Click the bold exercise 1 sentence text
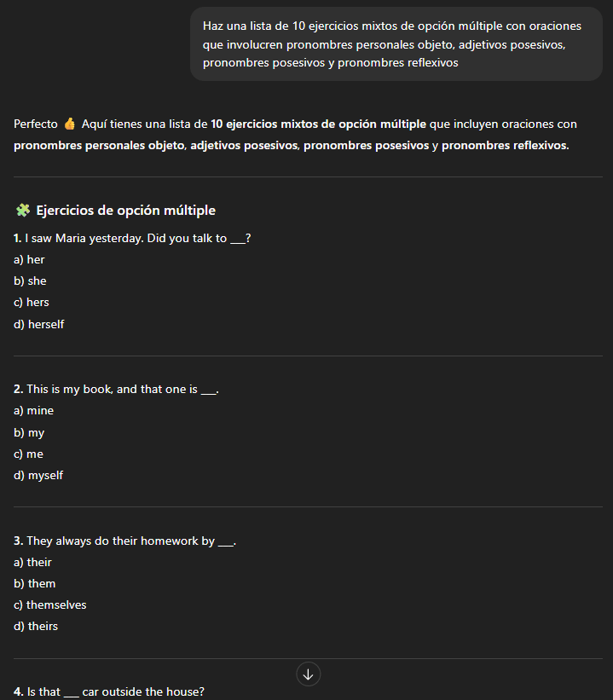Screen dimensions: 613x700 click(132, 238)
